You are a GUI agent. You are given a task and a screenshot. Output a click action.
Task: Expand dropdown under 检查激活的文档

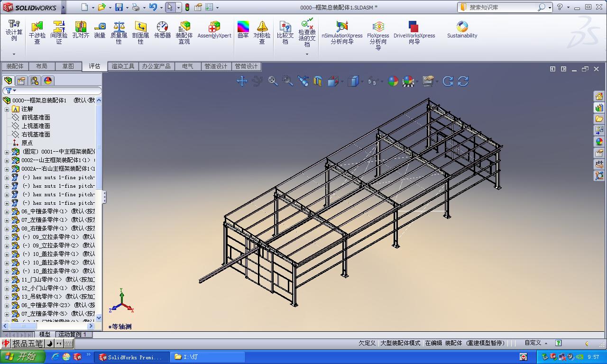307,54
